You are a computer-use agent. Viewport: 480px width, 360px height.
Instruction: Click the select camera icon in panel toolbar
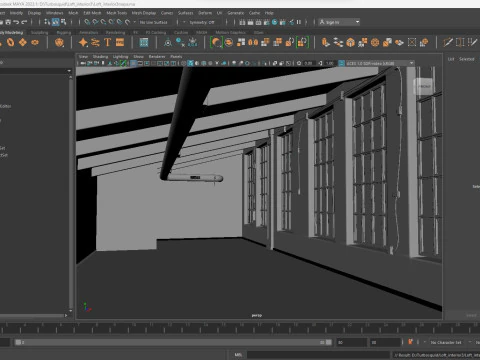point(83,63)
